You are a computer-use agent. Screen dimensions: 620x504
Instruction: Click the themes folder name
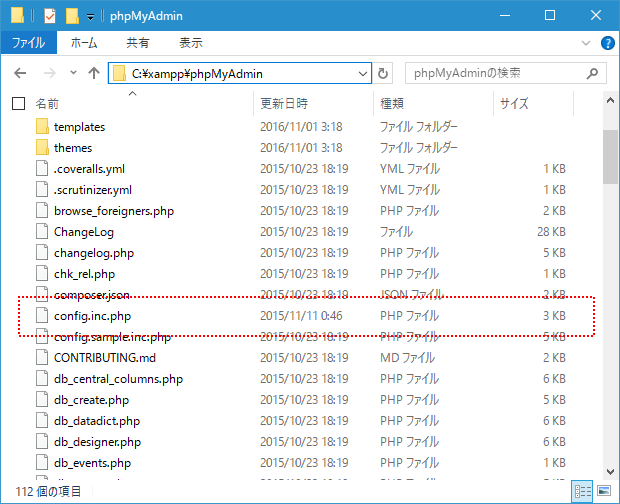pyautogui.click(x=73, y=148)
